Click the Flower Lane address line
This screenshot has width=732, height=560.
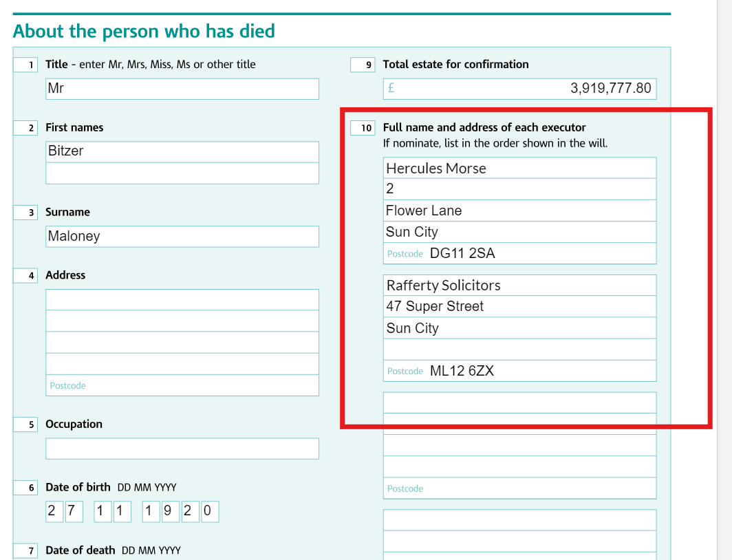coord(519,211)
